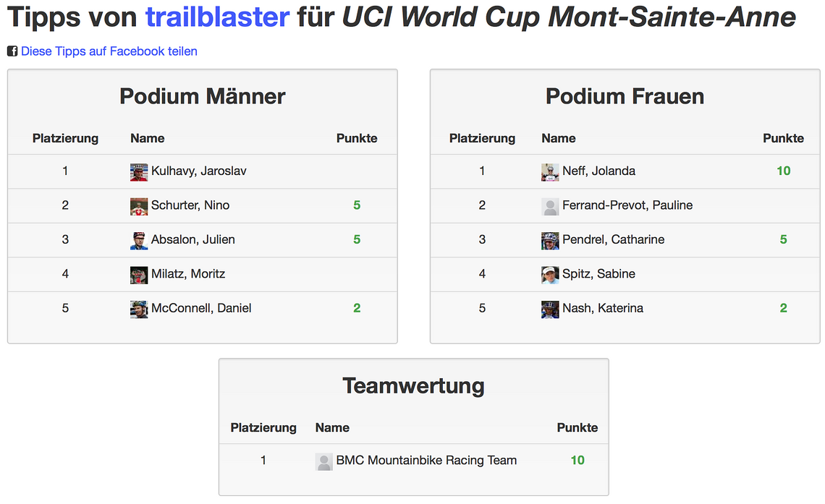Click the 'BMC Mountainbike Racing Team' name
The image size is (825, 504).
pyautogui.click(x=426, y=461)
